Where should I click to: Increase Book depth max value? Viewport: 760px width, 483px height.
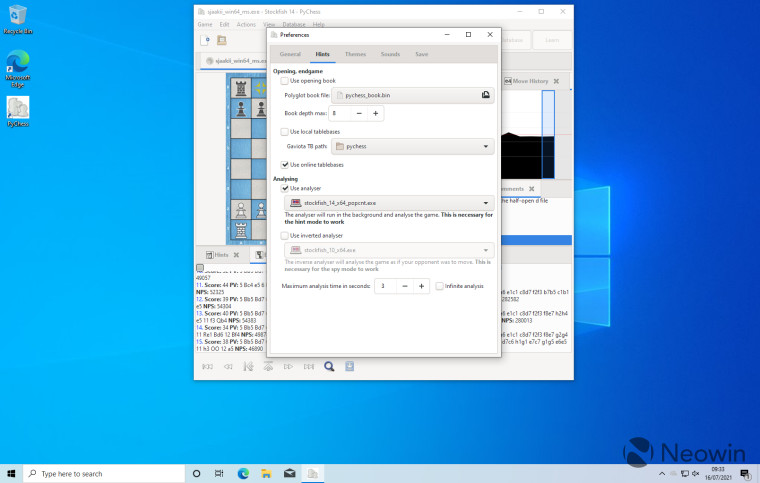click(376, 113)
